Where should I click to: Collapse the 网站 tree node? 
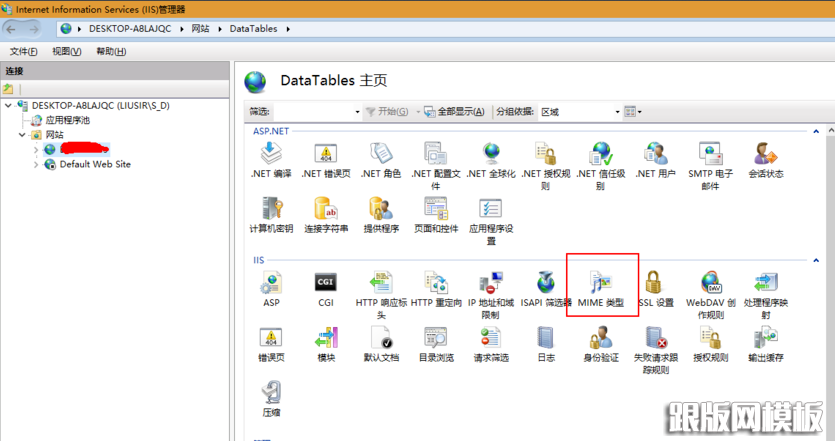click(x=22, y=135)
